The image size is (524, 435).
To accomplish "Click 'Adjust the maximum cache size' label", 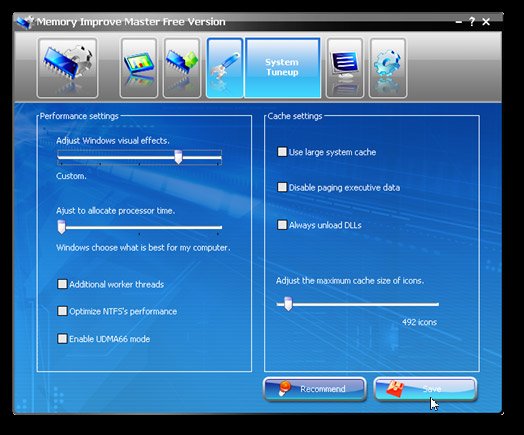I will [x=350, y=281].
